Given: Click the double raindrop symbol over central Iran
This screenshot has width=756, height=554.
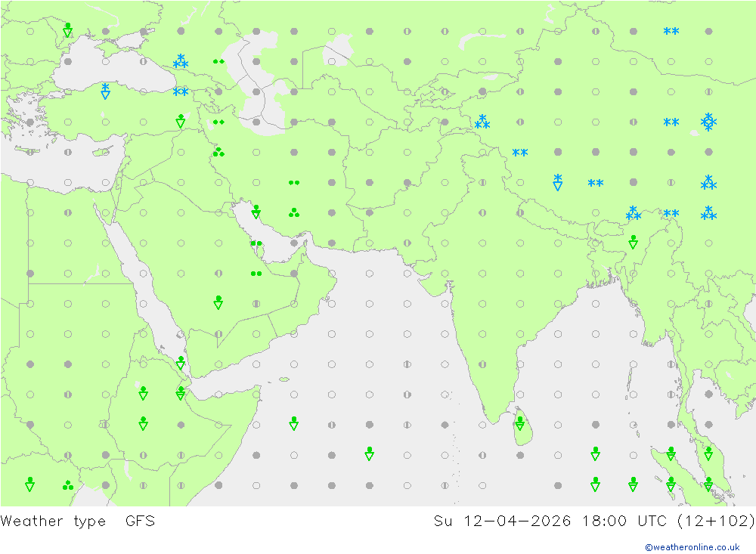Looking at the screenshot, I should point(293,183).
